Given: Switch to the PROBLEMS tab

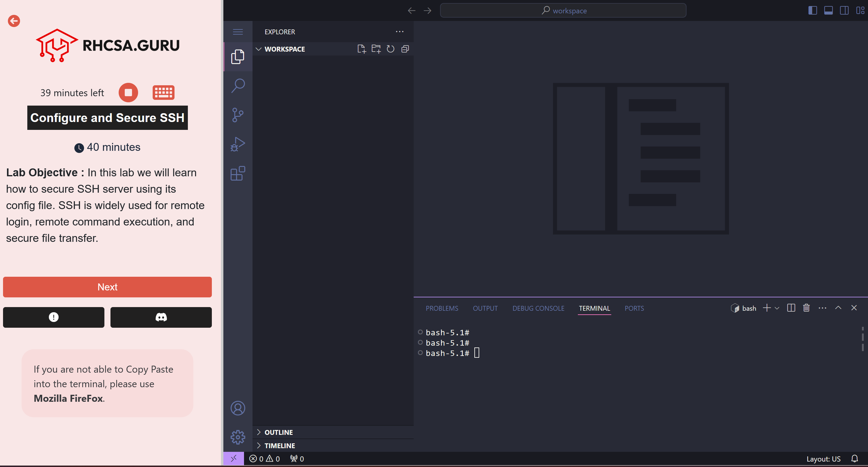Looking at the screenshot, I should tap(442, 308).
